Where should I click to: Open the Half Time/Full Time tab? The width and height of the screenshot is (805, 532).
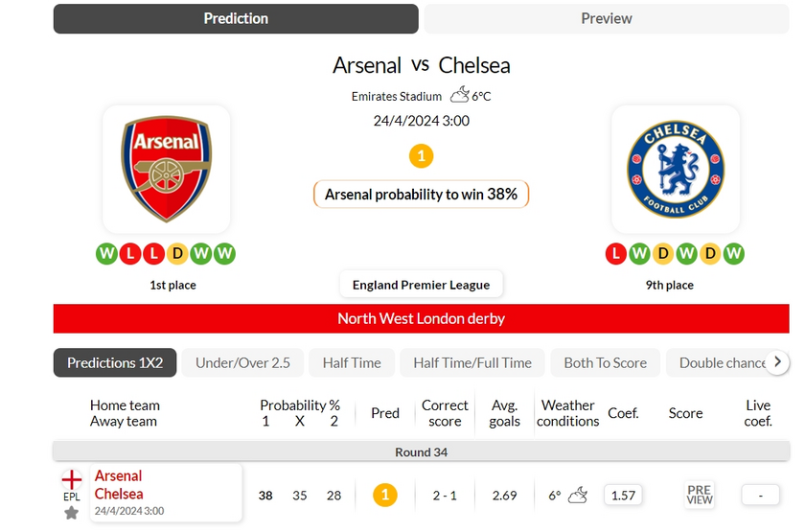pos(472,362)
